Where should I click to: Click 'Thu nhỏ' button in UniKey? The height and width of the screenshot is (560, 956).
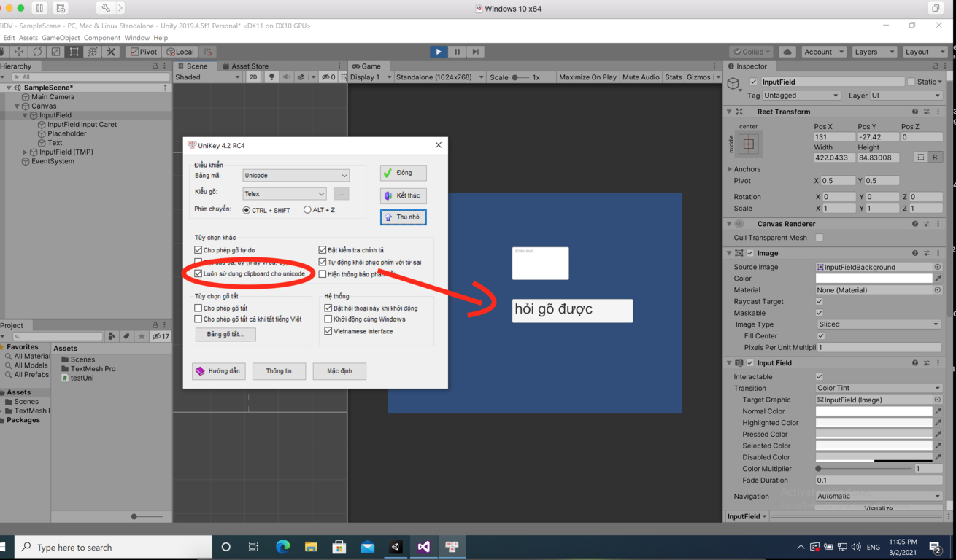click(404, 217)
